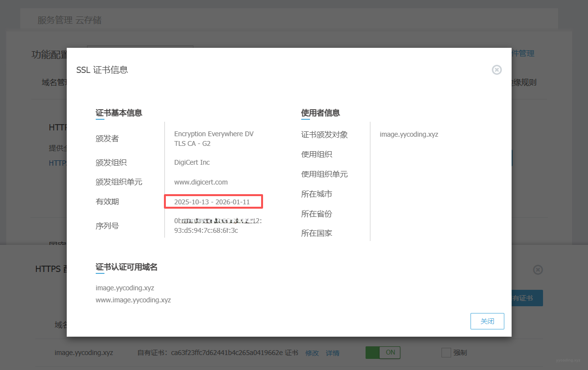Check the 强制 checkbox

pos(446,353)
